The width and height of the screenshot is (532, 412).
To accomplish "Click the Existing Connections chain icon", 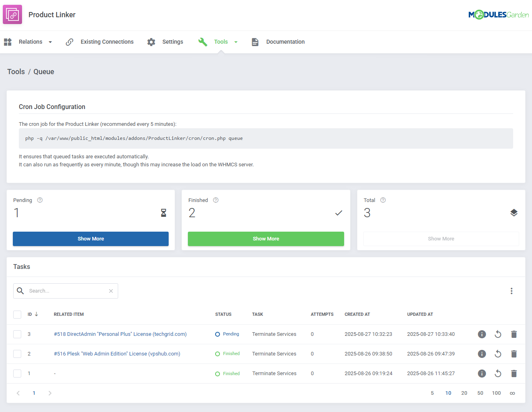I will tap(70, 42).
